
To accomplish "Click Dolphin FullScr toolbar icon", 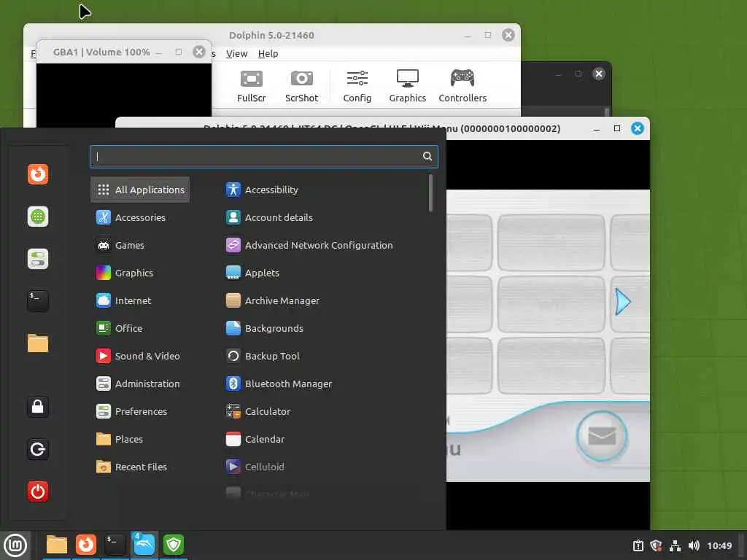I will [x=252, y=86].
